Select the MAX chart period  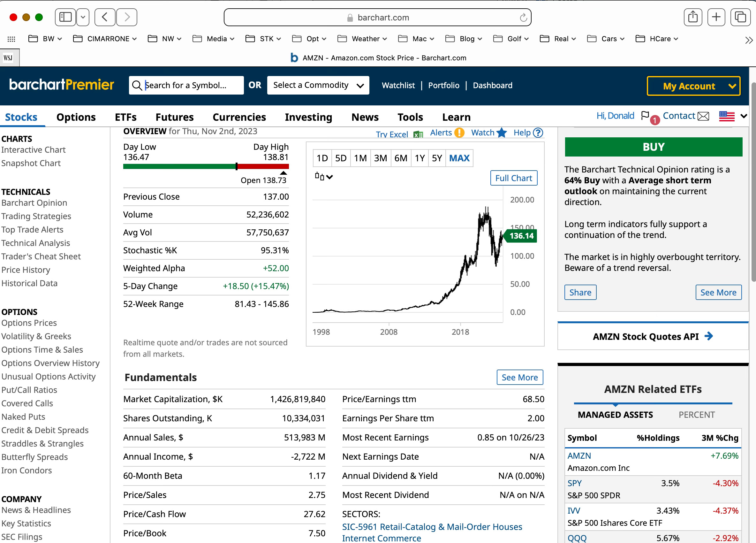pos(459,158)
